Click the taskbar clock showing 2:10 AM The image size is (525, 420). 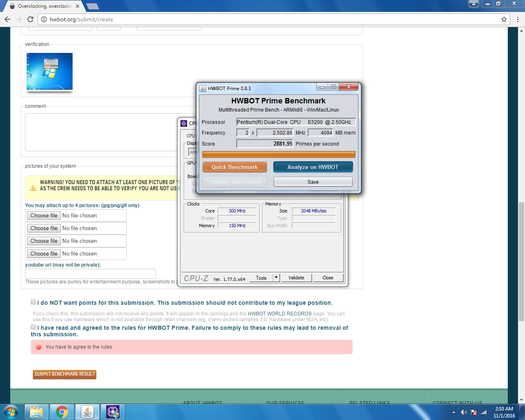[x=504, y=412]
